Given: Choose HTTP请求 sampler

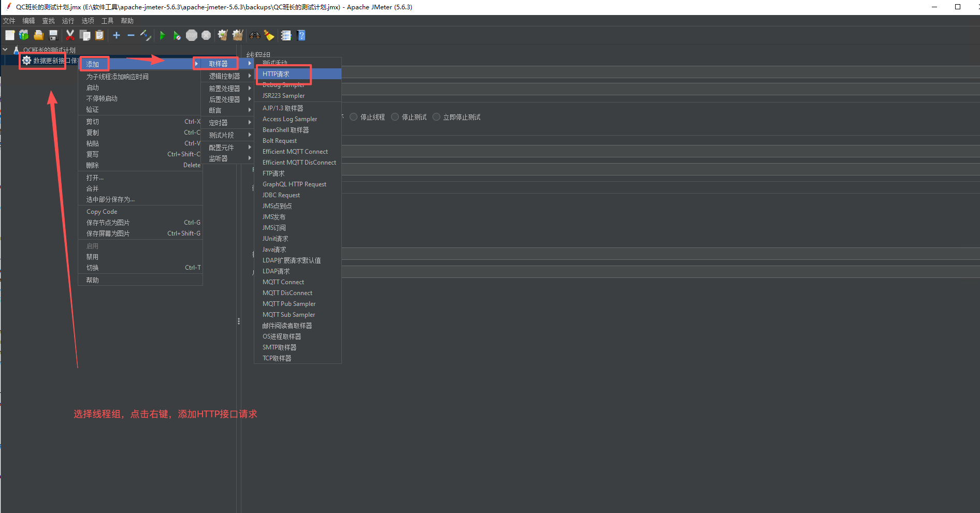Looking at the screenshot, I should tap(298, 74).
